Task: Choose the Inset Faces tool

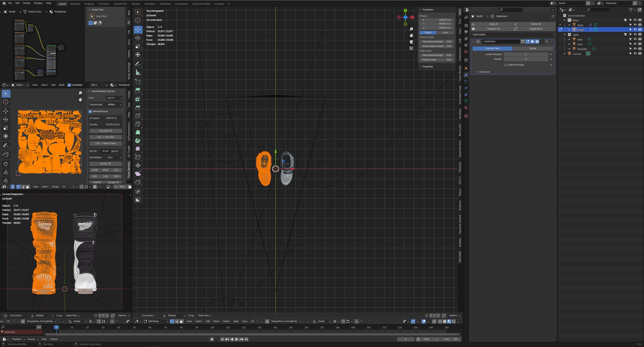Action: coord(138,99)
